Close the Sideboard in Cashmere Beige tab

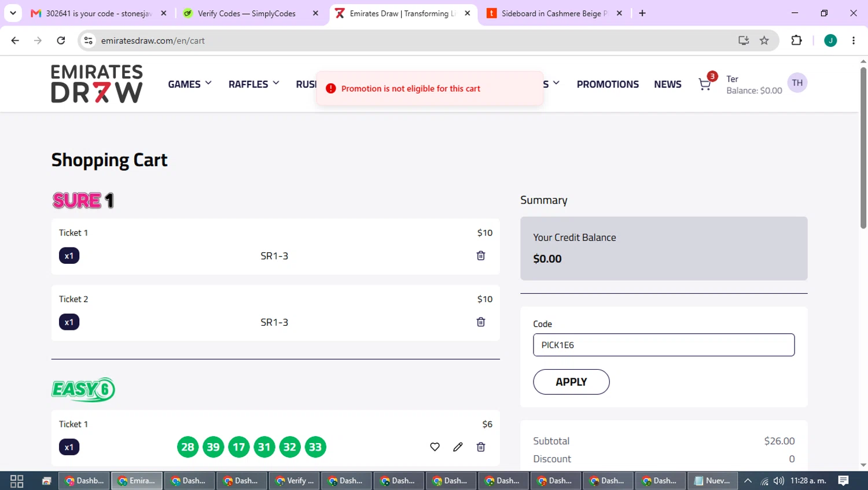point(619,13)
